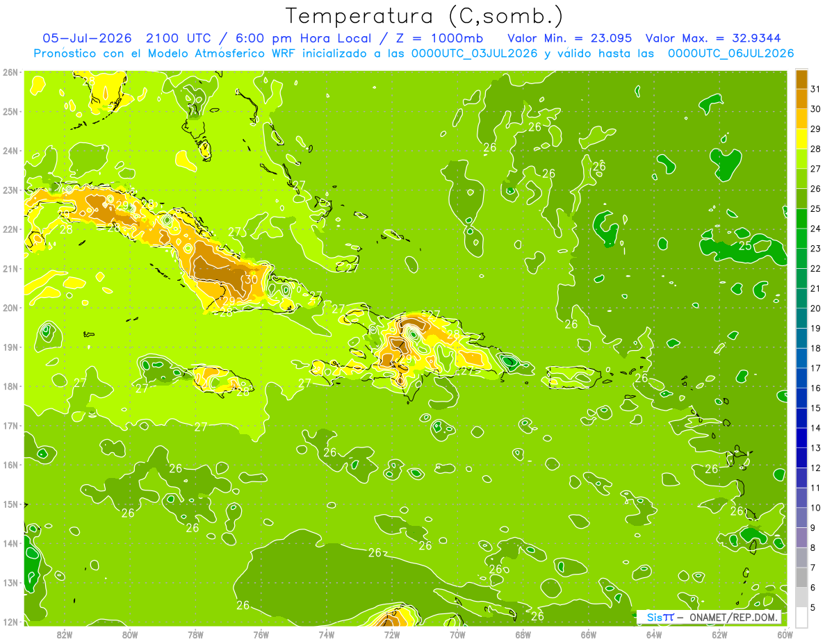This screenshot has height=644, width=834.
Task: Click the latitude axis label "24N"
Action: 10,151
